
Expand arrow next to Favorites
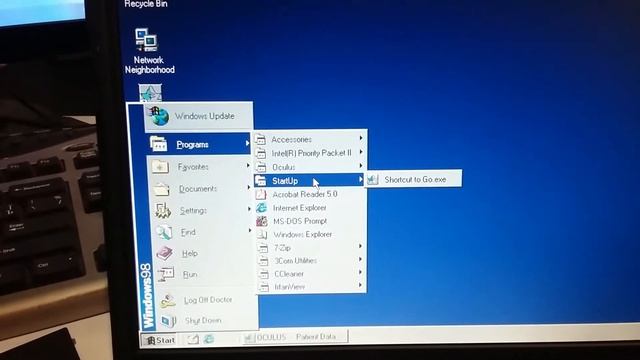point(248,165)
